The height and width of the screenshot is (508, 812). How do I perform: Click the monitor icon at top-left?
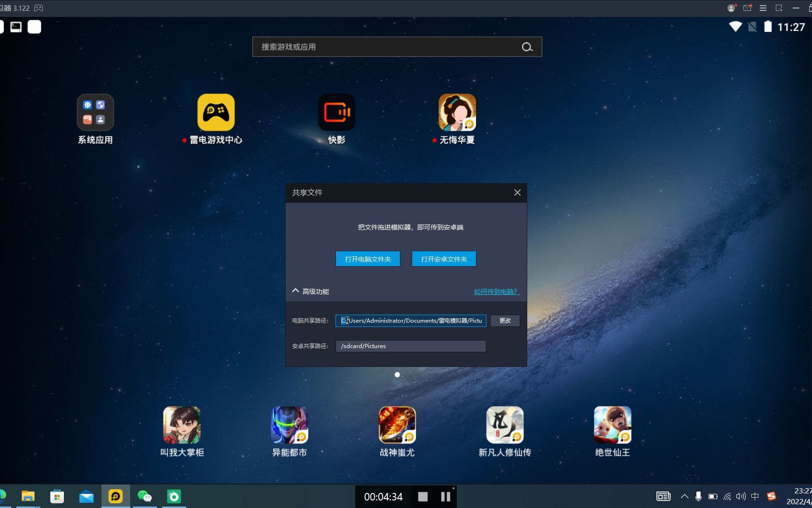coord(16,27)
